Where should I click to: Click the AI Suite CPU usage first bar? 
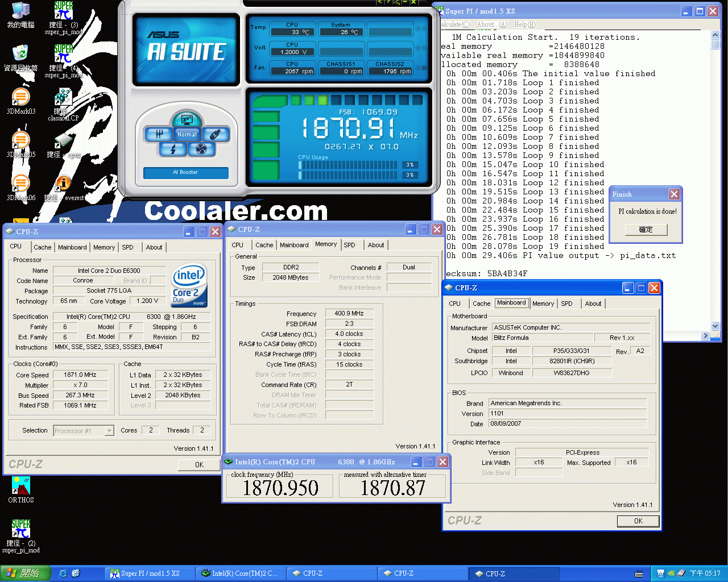coord(348,165)
